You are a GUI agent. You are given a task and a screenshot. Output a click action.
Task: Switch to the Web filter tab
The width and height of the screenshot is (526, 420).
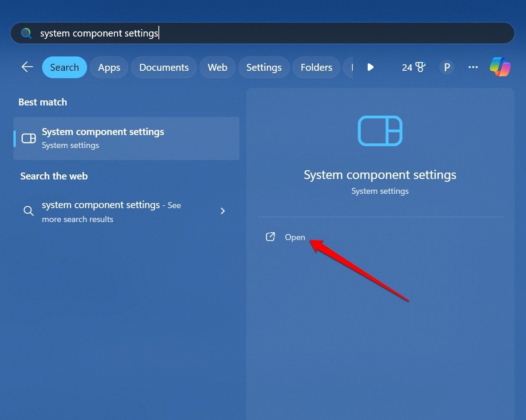tap(217, 68)
